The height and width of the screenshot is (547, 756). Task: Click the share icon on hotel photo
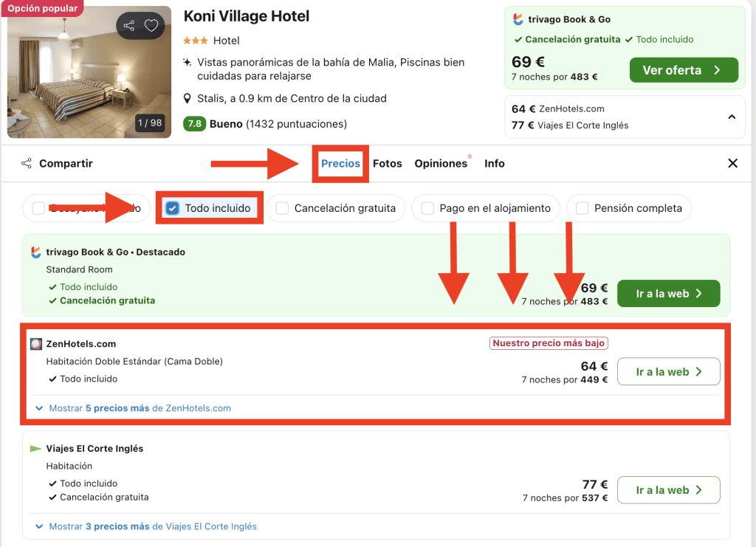click(x=129, y=26)
